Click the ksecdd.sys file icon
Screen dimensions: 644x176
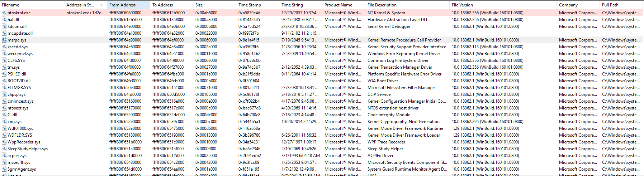(4, 47)
